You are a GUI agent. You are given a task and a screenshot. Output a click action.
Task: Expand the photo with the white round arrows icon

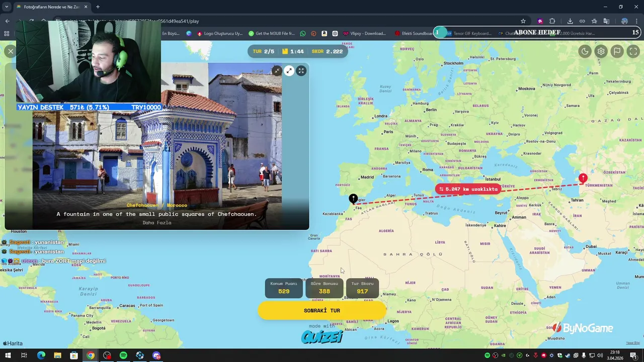click(x=289, y=71)
